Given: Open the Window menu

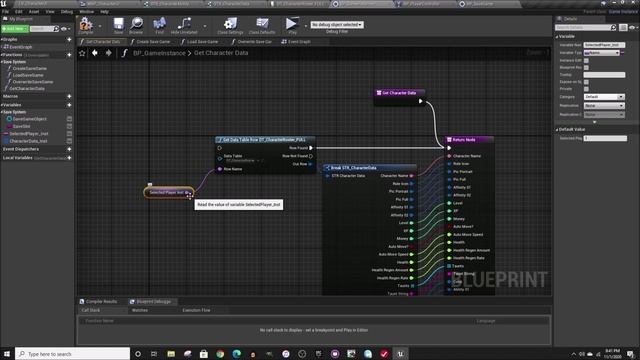Looking at the screenshot, I should pyautogui.click(x=87, y=12).
